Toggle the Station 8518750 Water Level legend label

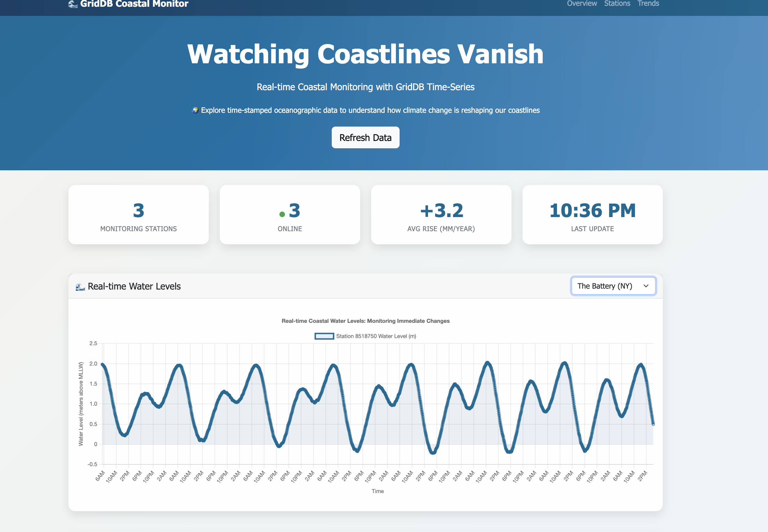[x=376, y=336]
